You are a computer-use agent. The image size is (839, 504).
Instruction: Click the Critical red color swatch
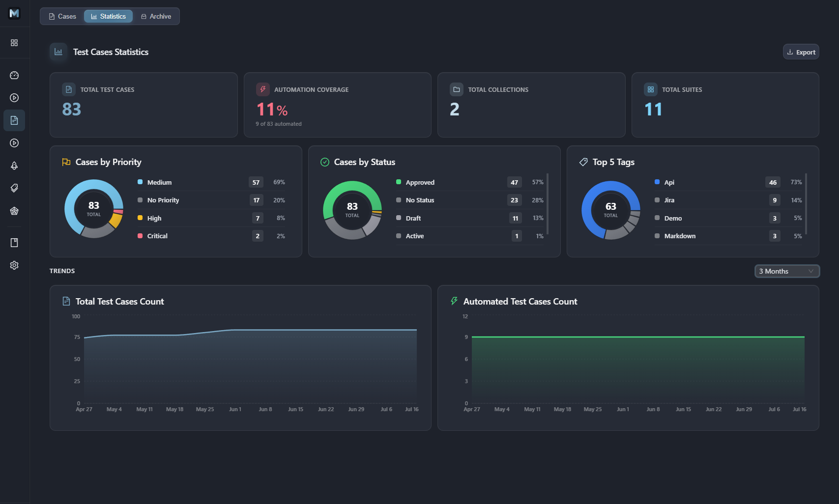140,236
